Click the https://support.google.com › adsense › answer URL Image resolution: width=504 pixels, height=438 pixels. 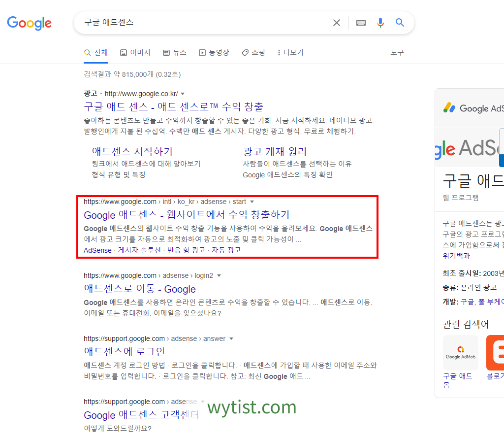pyautogui.click(x=154, y=338)
